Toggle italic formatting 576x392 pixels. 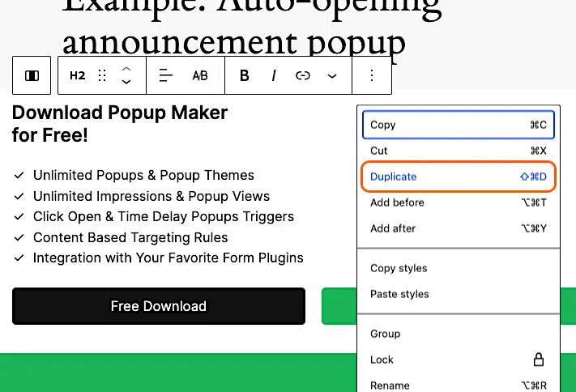pos(274,75)
